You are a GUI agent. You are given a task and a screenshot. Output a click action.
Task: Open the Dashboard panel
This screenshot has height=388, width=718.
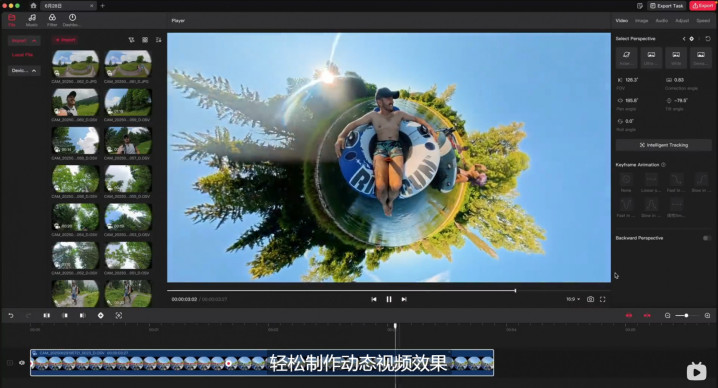tap(72, 20)
